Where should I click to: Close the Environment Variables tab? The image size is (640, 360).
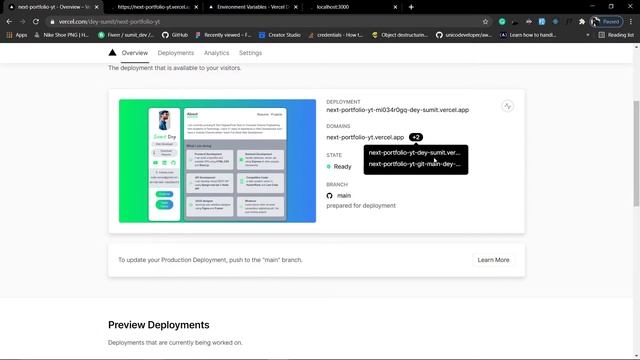pyautogui.click(x=296, y=7)
